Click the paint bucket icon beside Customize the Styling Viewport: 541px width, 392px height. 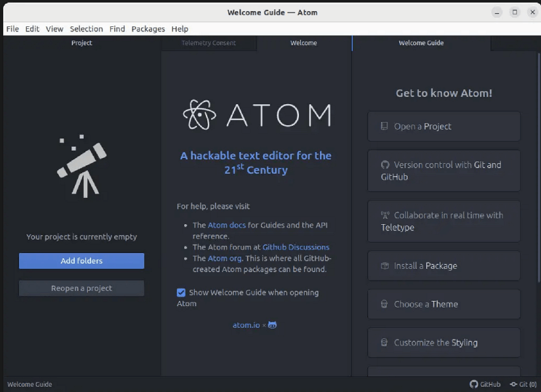pos(384,342)
